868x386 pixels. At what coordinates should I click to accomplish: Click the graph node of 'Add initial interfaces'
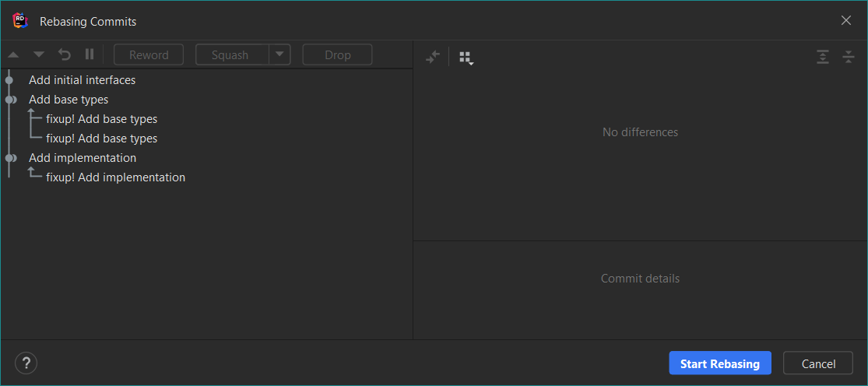[x=9, y=80]
